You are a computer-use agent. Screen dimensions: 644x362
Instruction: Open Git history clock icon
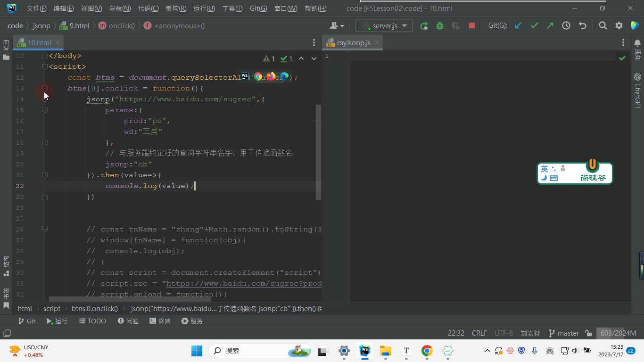click(566, 26)
